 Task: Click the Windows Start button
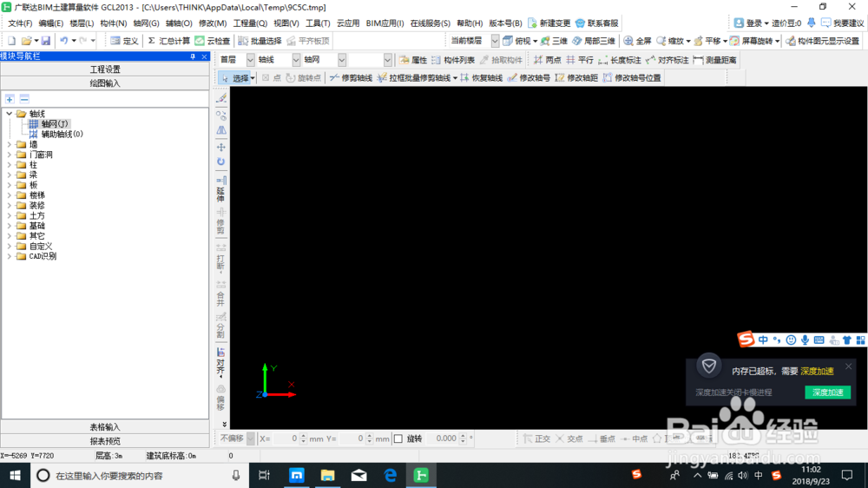point(15,476)
